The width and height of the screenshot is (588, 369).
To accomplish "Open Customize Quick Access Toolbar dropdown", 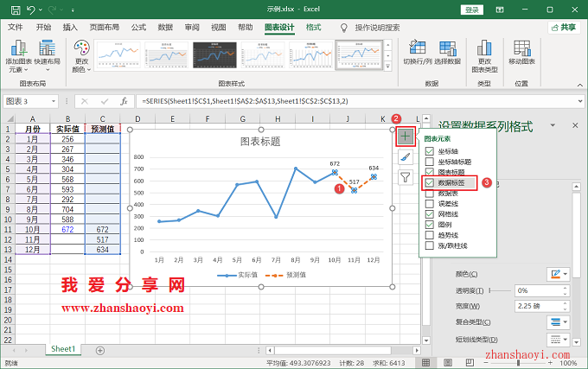I will click(x=73, y=10).
